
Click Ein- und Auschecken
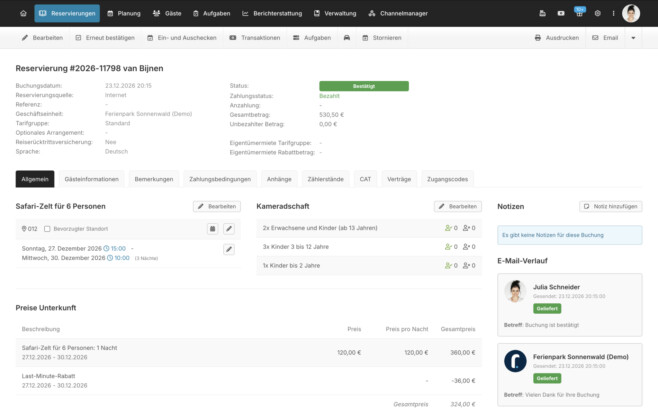182,38
